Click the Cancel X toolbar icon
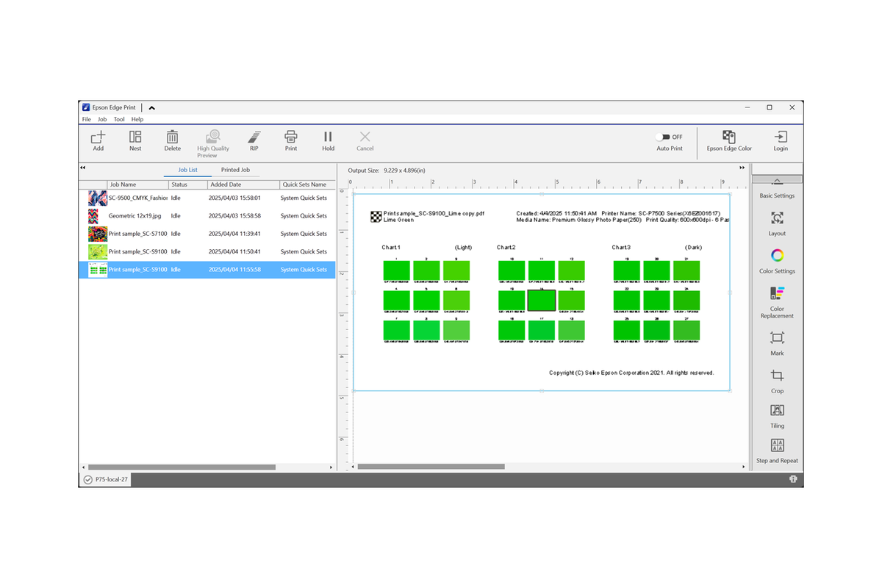 (365, 137)
